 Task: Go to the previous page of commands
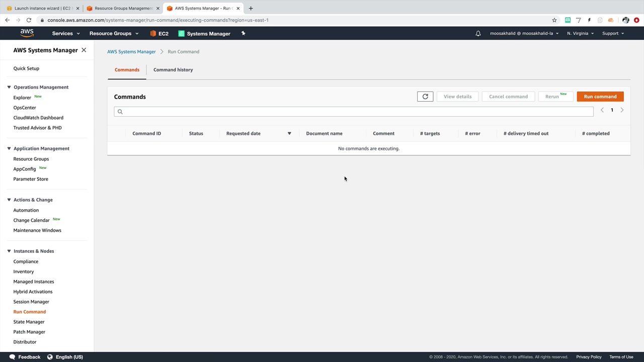[x=602, y=110]
